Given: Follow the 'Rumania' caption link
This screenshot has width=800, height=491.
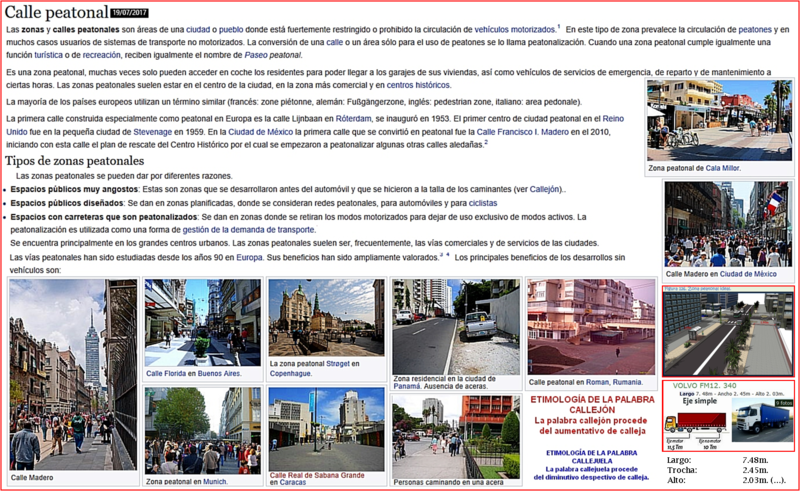Looking at the screenshot, I should point(627,382).
